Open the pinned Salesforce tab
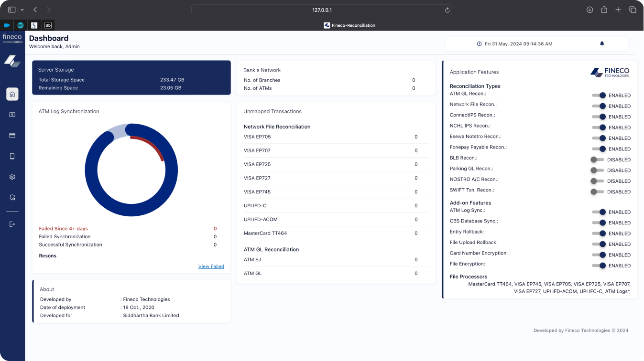 (x=7, y=25)
